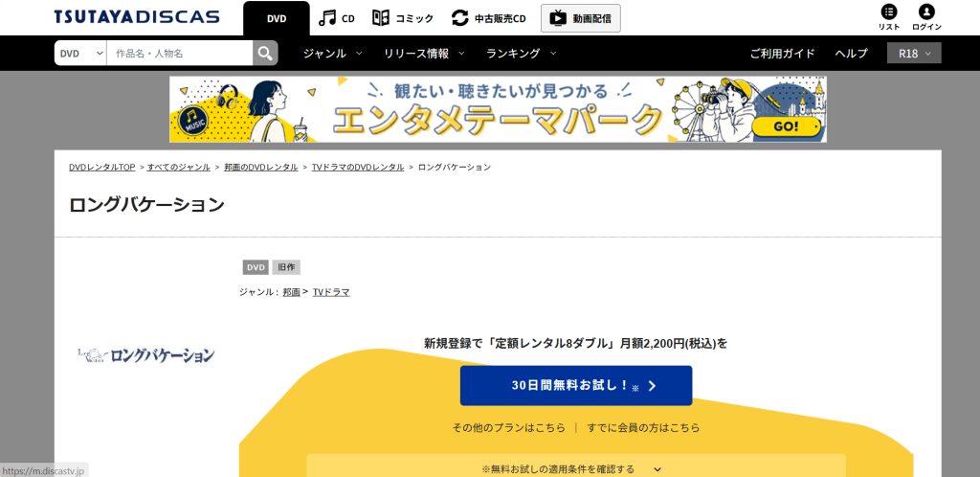980x477 pixels.
Task: Click the chevron beside 適用条件を確認する
Action: (x=657, y=469)
